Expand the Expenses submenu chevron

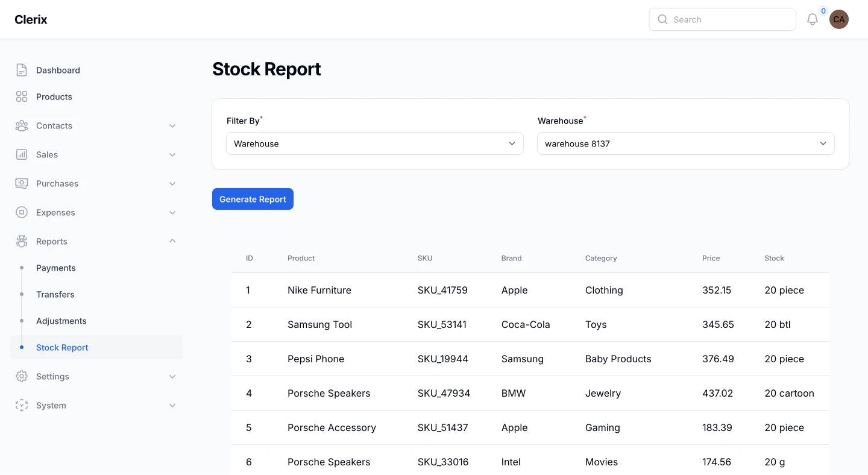tap(172, 212)
